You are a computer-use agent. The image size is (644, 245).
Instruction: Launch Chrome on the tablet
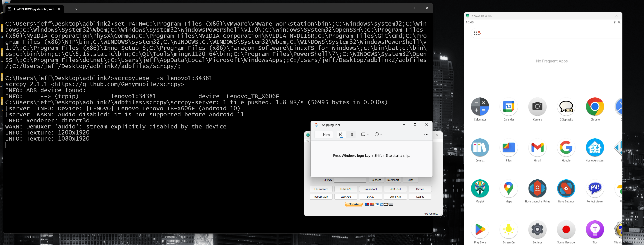pyautogui.click(x=595, y=107)
